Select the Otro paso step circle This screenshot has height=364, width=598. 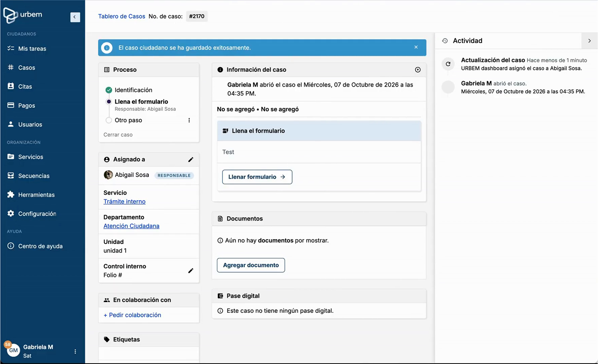[x=109, y=120]
